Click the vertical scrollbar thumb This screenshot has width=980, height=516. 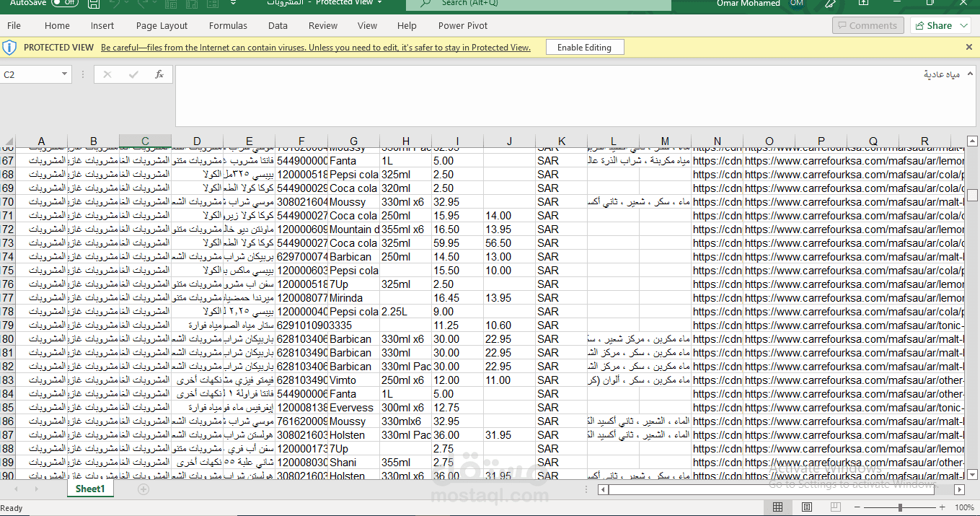[x=972, y=195]
